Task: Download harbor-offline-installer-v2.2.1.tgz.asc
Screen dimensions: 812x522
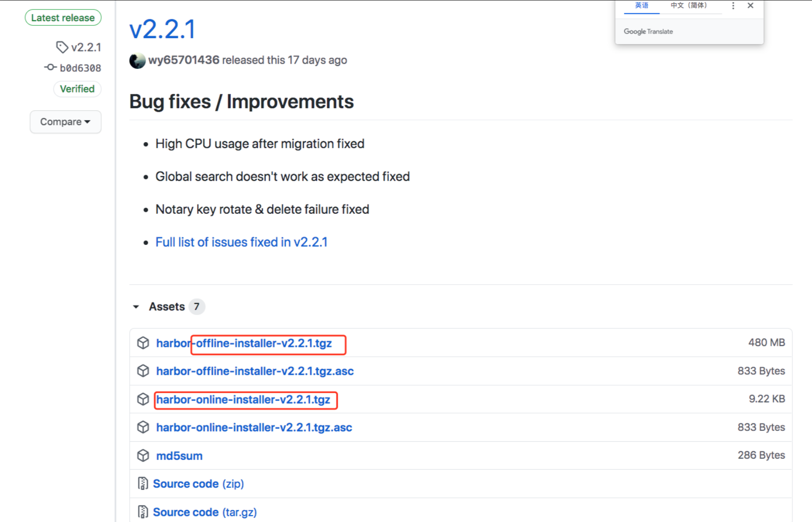Action: tap(255, 371)
